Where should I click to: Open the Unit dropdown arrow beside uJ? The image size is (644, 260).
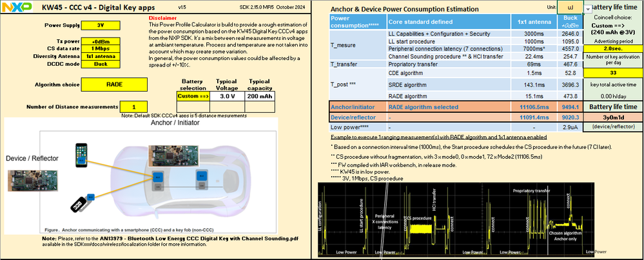point(588,8)
